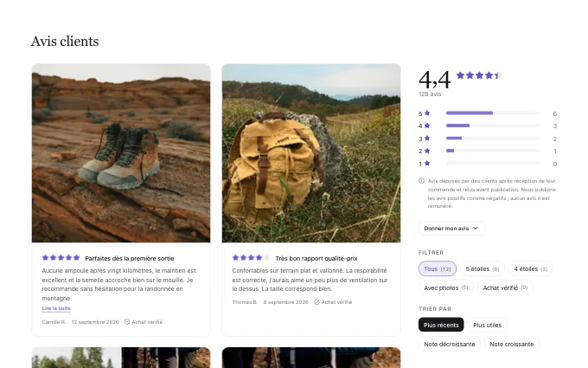Click review title "Parfaites dès la première sortie"
Image resolution: width=588 pixels, height=368 pixels.
coord(130,258)
